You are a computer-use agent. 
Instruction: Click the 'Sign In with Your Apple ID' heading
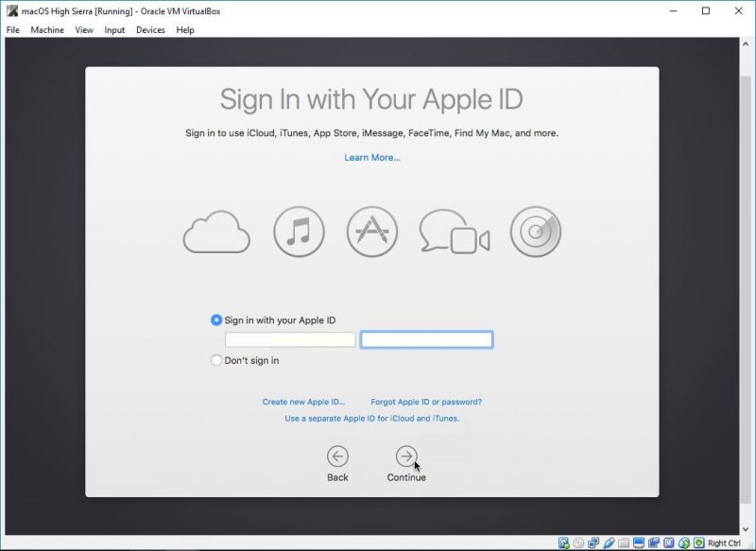pyautogui.click(x=371, y=99)
